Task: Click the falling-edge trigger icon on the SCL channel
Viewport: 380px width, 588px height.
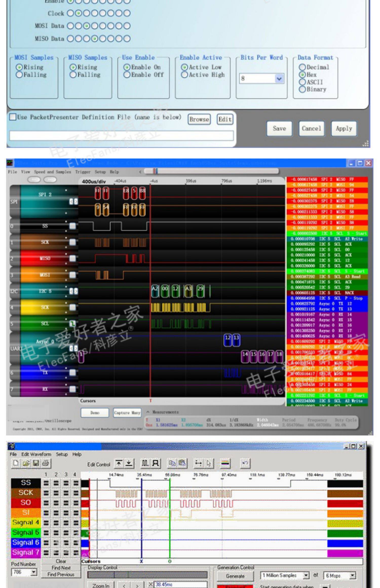Action: (72, 323)
